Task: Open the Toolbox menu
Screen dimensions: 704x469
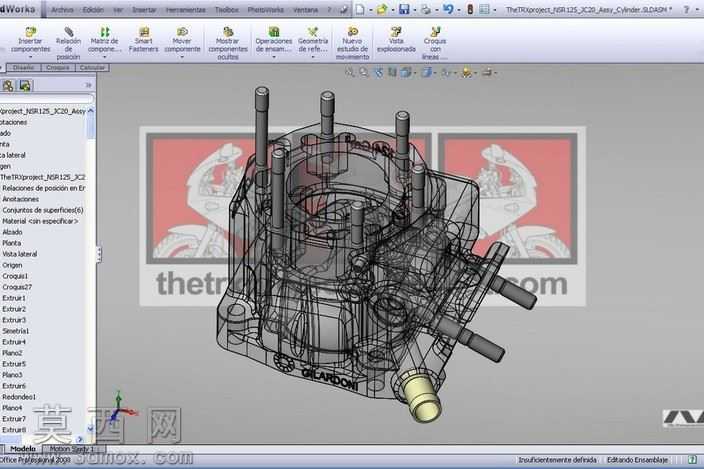Action: (x=227, y=9)
